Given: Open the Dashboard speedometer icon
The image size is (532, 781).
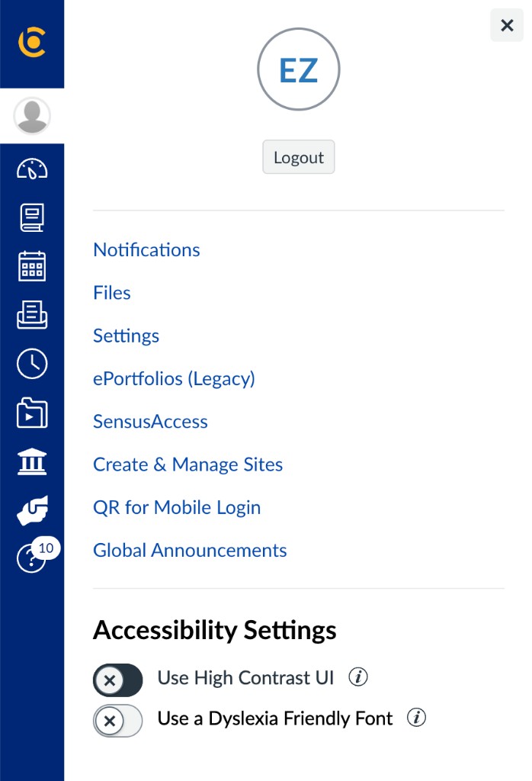Looking at the screenshot, I should 32,169.
